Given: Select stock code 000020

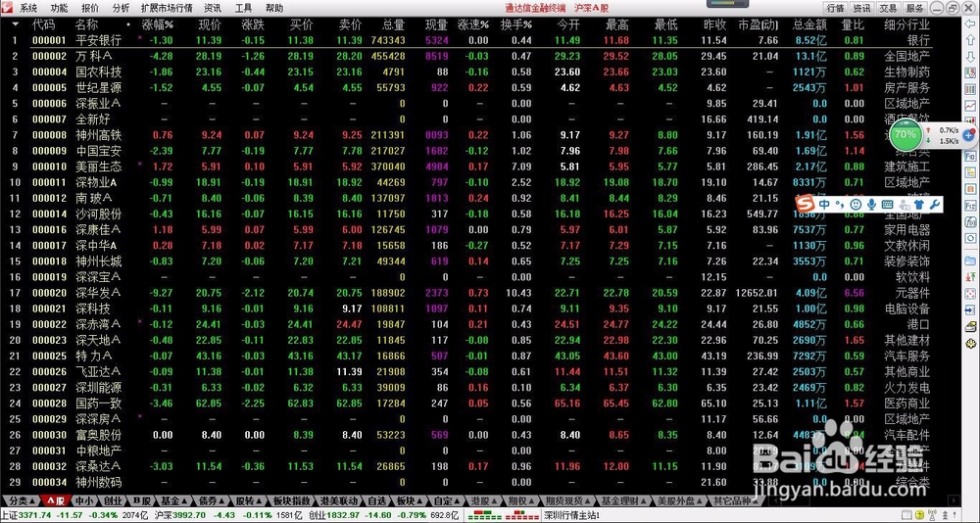Looking at the screenshot, I should pyautogui.click(x=49, y=293).
